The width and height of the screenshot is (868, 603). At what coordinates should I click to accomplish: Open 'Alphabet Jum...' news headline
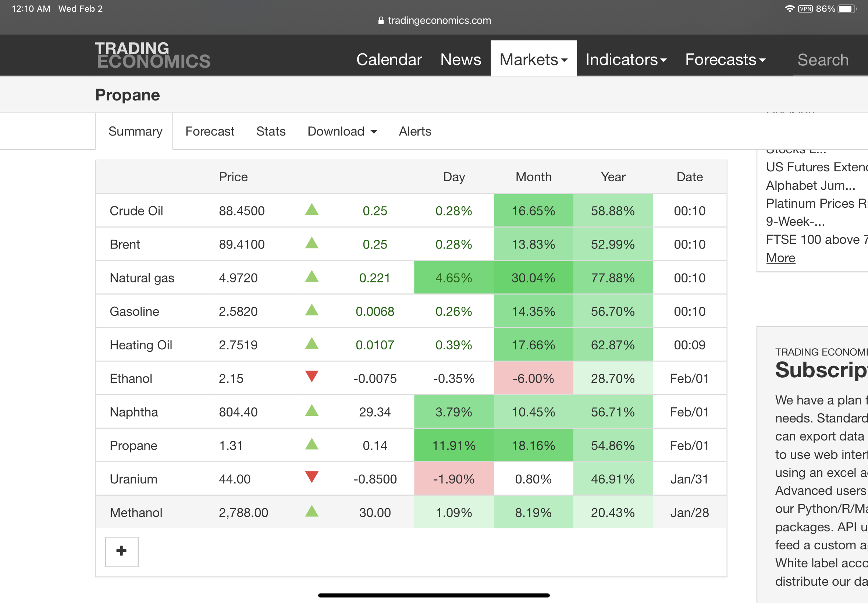click(810, 185)
